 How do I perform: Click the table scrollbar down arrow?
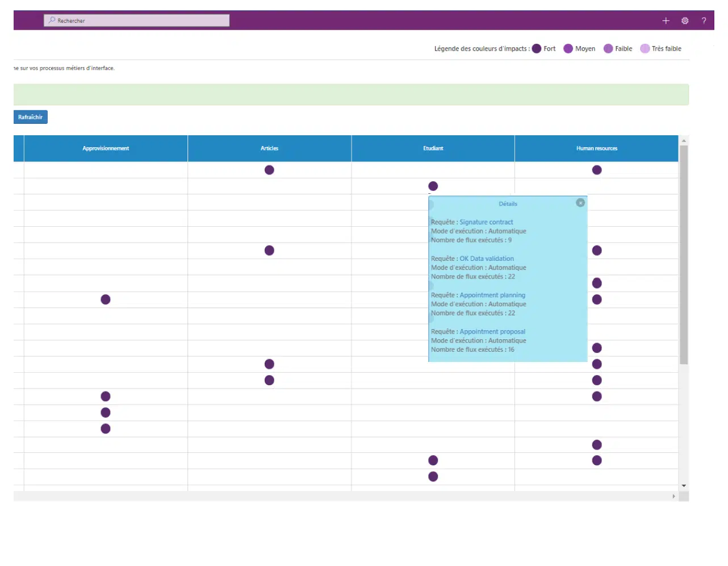coord(684,486)
